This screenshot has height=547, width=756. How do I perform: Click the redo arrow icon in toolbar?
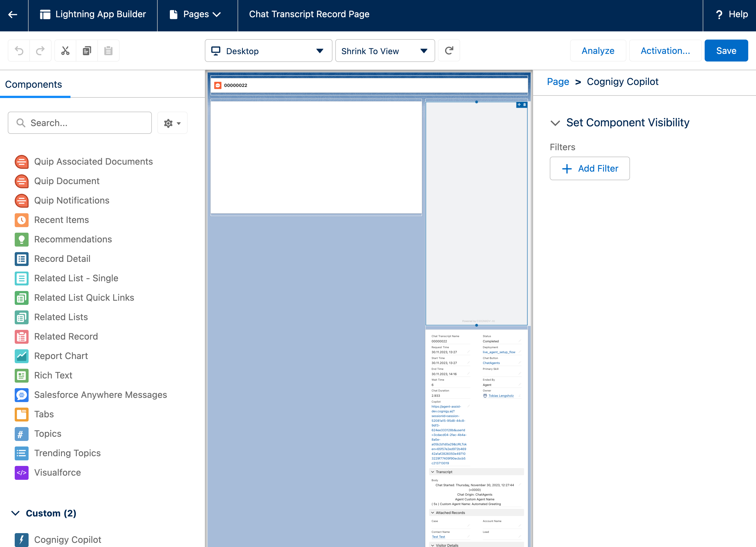[40, 51]
